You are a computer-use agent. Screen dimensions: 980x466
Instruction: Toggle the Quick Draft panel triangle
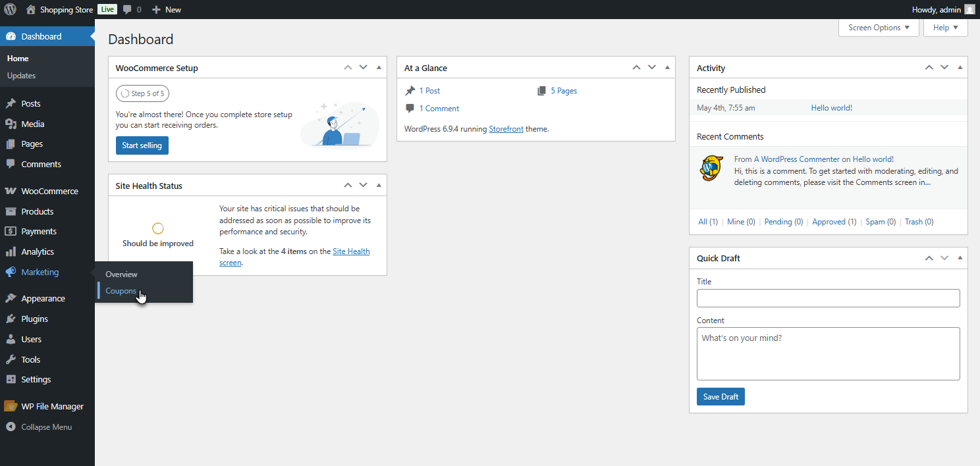tap(960, 258)
